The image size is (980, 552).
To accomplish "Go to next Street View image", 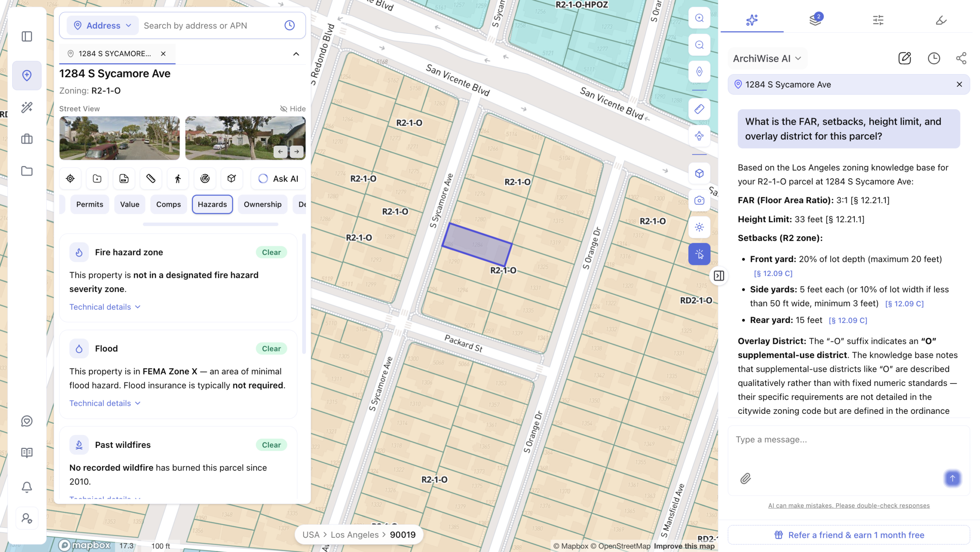I will [297, 152].
